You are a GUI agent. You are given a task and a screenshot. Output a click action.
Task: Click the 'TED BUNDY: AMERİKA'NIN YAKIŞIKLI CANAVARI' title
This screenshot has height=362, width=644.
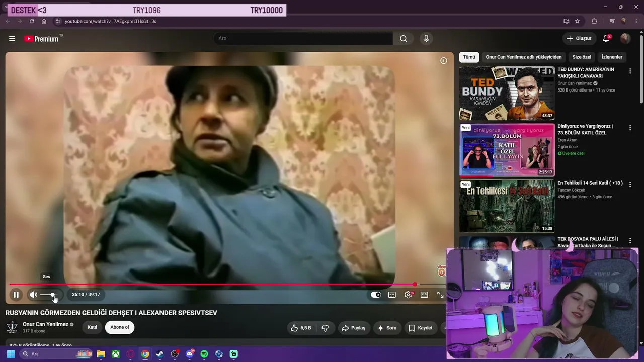click(x=586, y=73)
